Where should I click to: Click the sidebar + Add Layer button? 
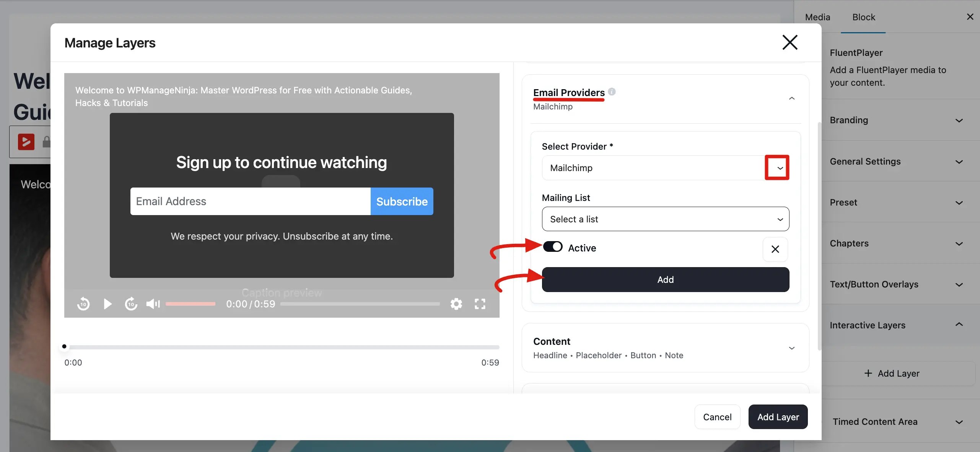tap(891, 373)
